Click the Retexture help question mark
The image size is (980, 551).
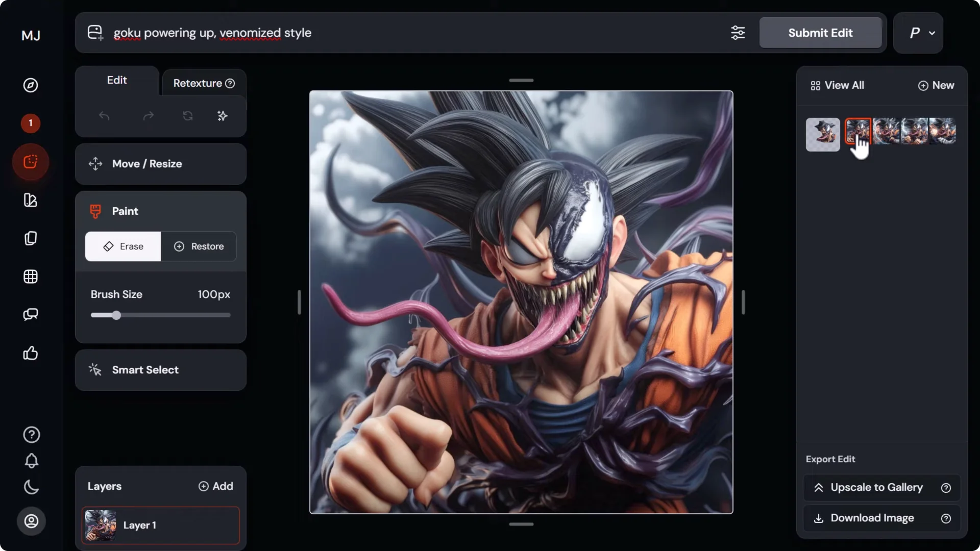pyautogui.click(x=230, y=83)
